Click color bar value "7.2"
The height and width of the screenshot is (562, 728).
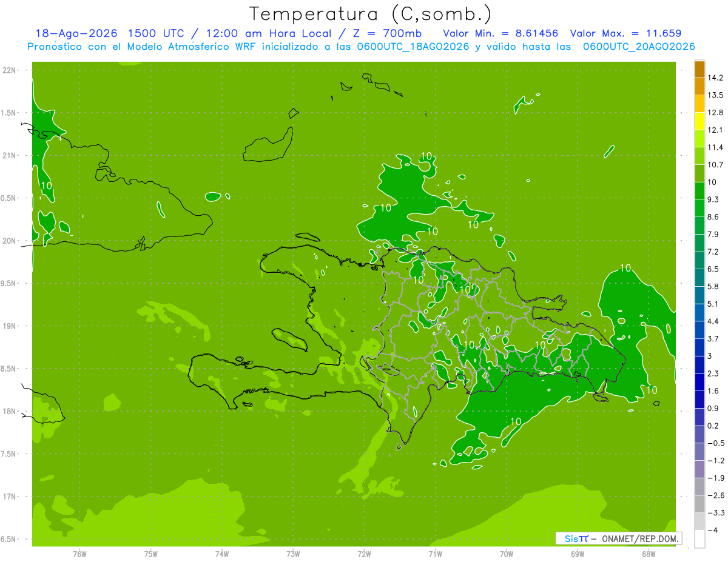pos(713,252)
